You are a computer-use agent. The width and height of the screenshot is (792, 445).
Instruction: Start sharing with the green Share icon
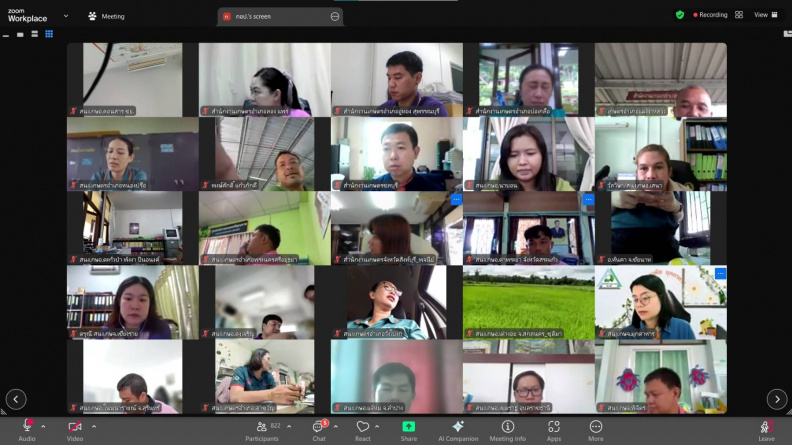(409, 431)
